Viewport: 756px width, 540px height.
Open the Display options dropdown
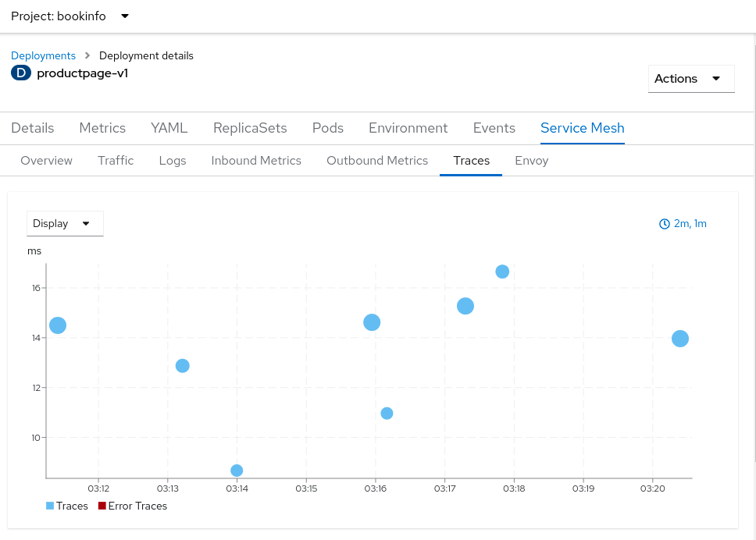coord(65,223)
